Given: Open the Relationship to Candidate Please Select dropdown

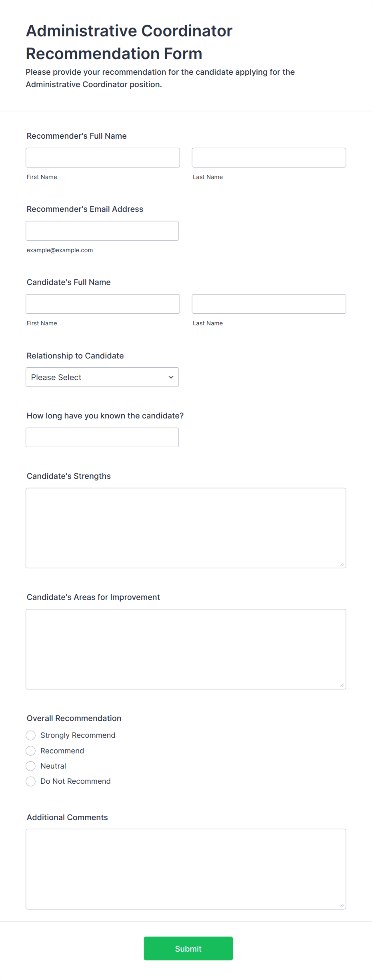Looking at the screenshot, I should point(102,377).
